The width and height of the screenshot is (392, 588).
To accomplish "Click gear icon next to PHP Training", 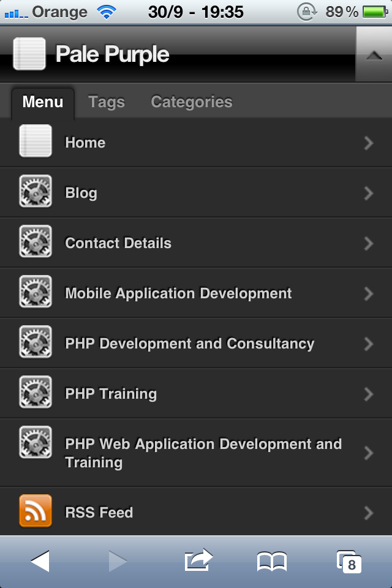I will (36, 392).
